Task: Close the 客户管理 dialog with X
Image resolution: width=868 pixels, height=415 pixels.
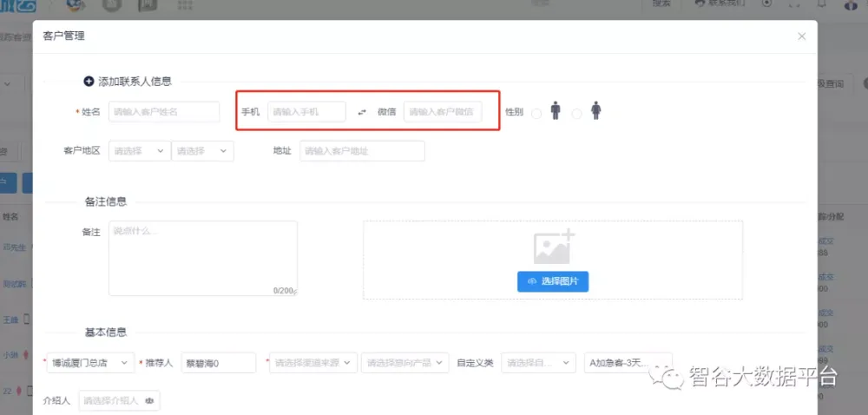Action: click(802, 36)
